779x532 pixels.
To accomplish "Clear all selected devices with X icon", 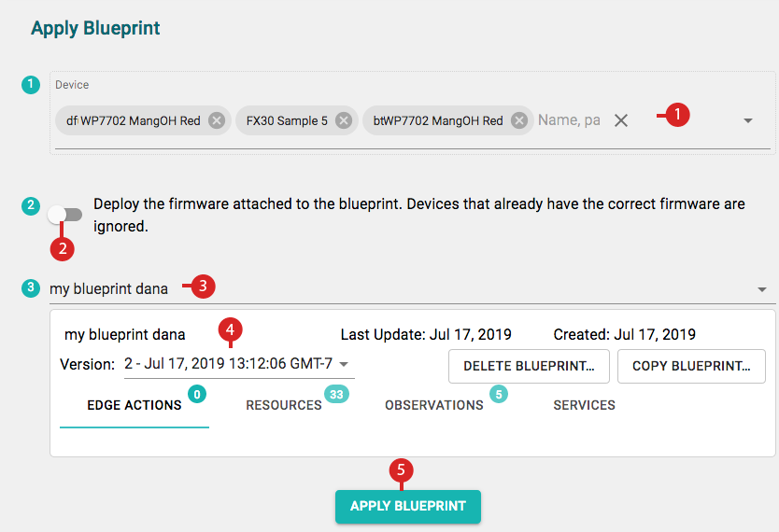I will tap(621, 120).
